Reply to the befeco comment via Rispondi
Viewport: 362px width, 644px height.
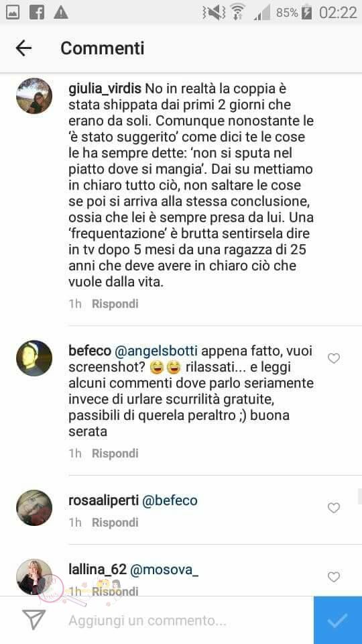115,453
